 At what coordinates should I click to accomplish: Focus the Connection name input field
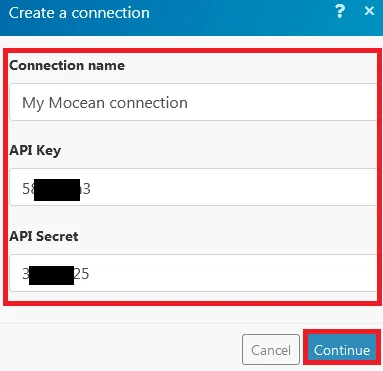tap(193, 102)
